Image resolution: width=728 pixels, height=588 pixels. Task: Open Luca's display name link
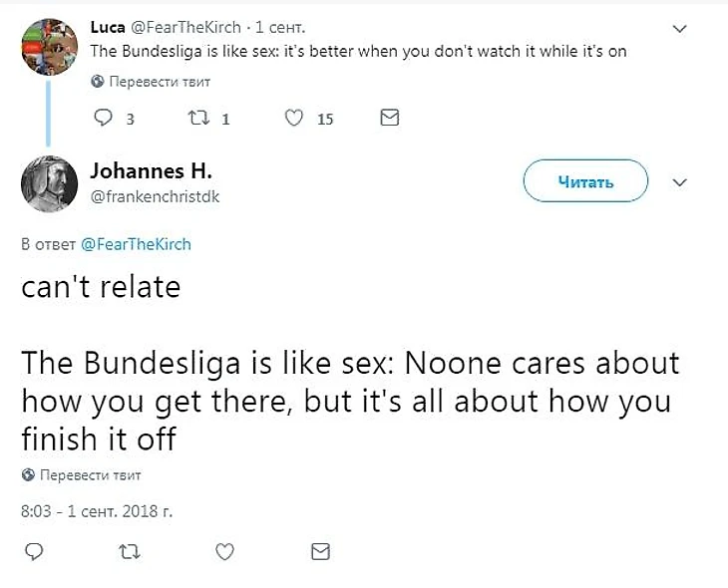click(x=108, y=27)
